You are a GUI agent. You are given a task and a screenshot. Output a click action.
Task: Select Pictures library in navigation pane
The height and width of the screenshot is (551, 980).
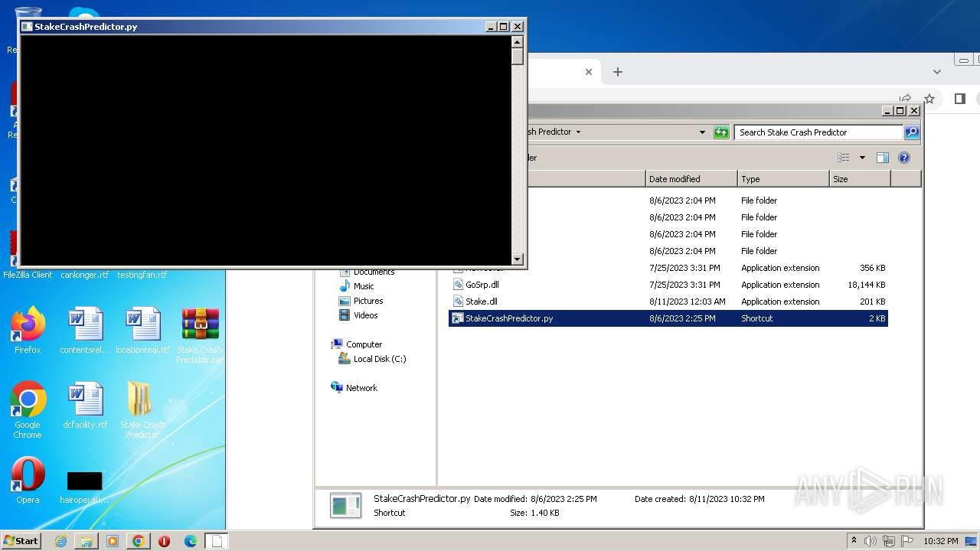tap(361, 301)
